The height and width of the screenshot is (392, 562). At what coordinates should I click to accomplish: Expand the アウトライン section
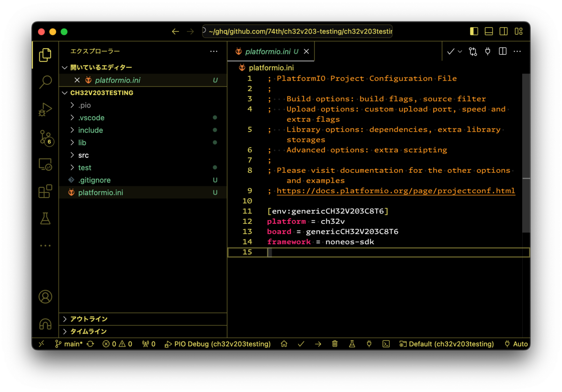143,319
